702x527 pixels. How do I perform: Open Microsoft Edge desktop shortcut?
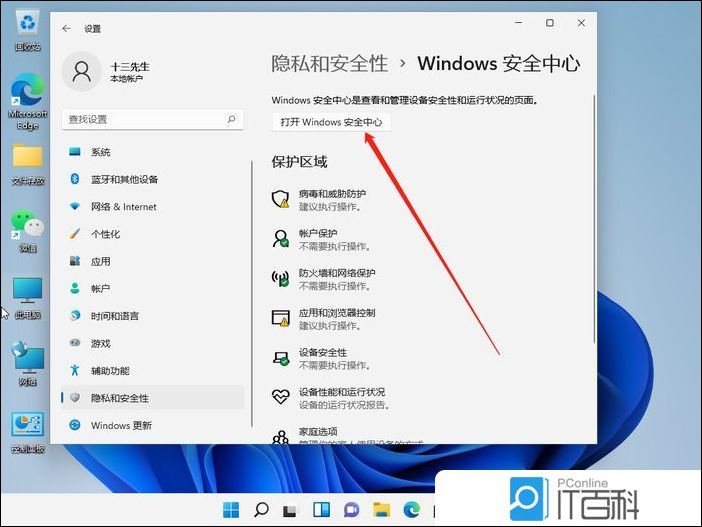point(28,102)
